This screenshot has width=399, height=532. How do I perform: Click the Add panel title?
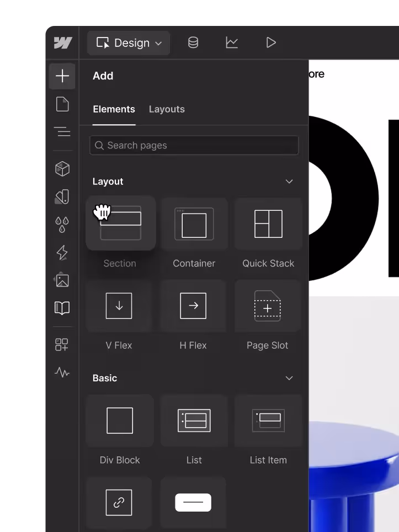(x=103, y=76)
